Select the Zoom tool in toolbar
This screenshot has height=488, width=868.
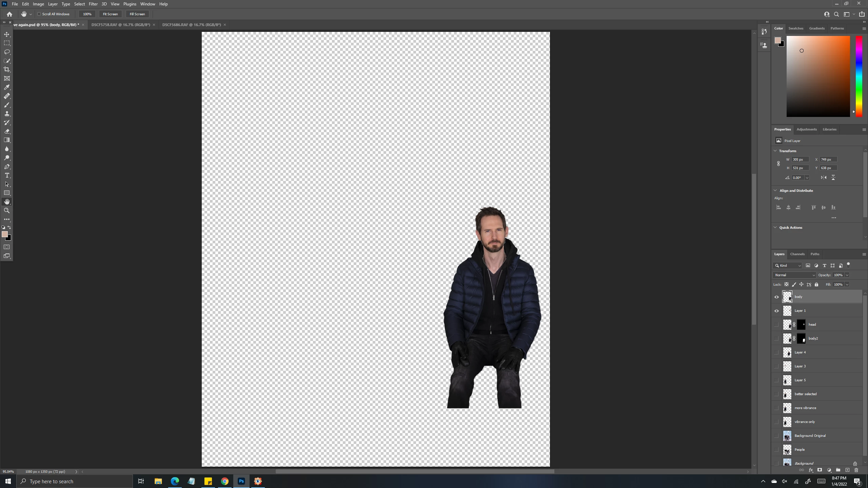coord(7,210)
